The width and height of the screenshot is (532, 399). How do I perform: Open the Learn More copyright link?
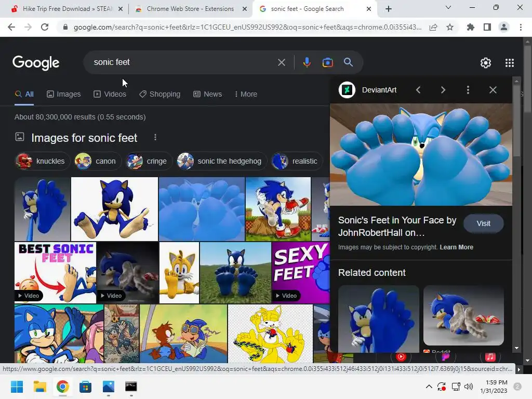456,247
